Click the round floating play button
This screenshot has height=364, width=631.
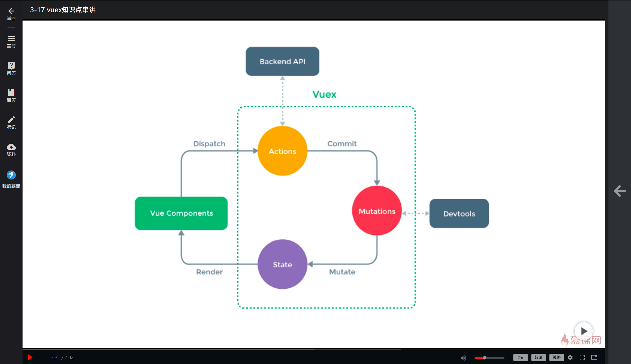click(x=583, y=331)
